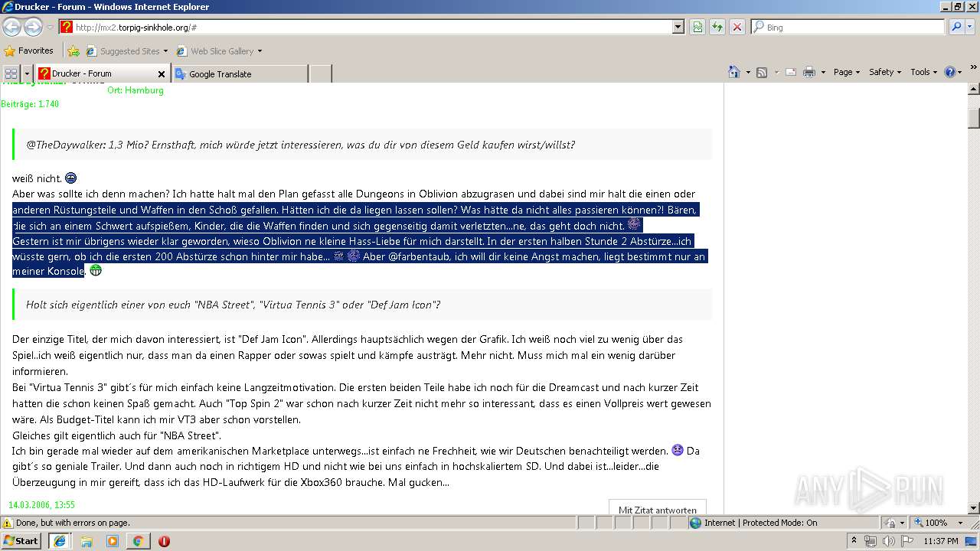Click the Help question mark icon
The image size is (980, 551).
[x=950, y=72]
